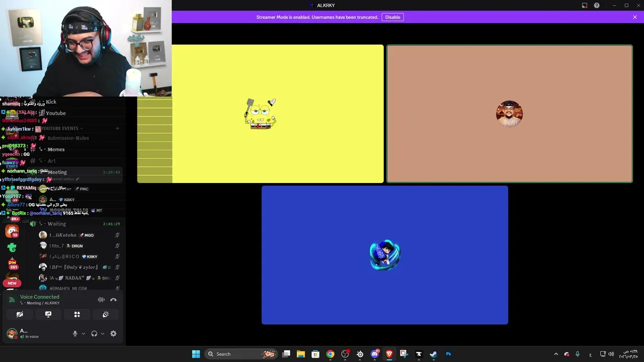Image resolution: width=644 pixels, height=362 pixels.
Task: Open Discord help question mark icon
Action: point(597,6)
